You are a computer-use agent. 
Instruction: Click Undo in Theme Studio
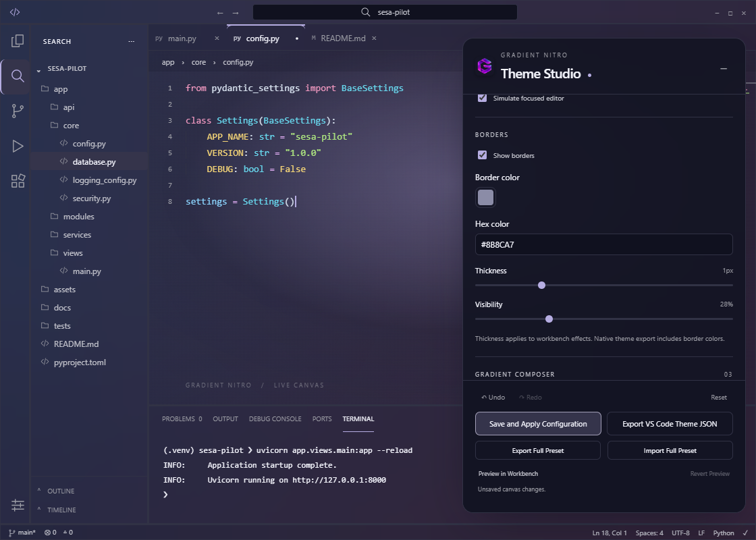tap(493, 398)
